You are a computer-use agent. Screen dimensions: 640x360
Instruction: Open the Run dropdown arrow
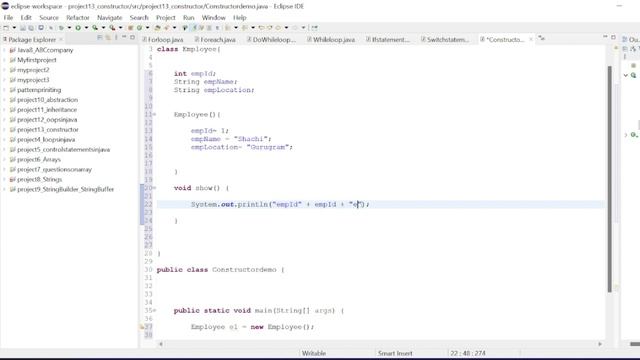click(86, 28)
